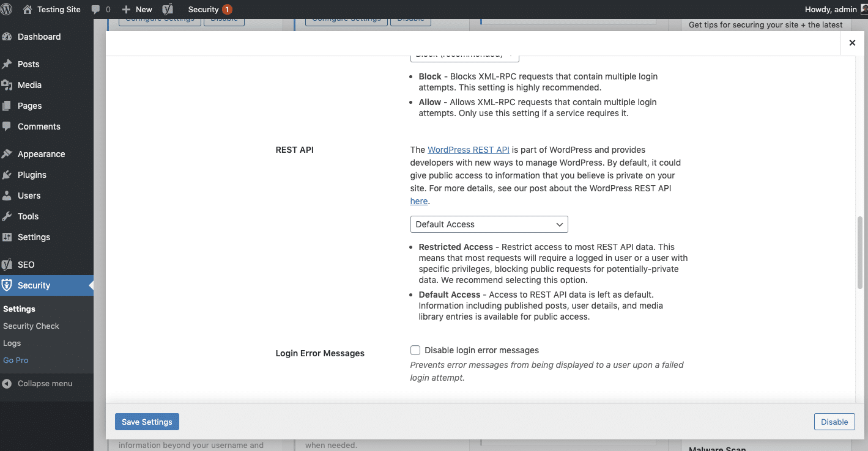868x451 pixels.
Task: Click Testing Site in admin bar
Action: click(x=59, y=9)
